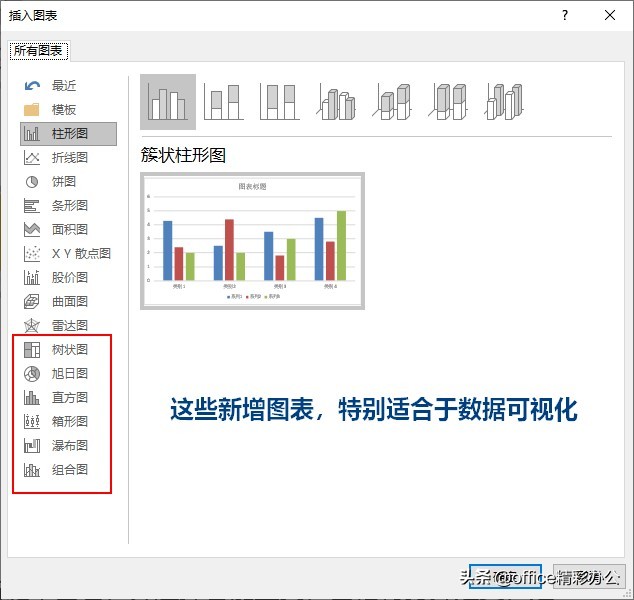Switch to the 所有图表 tab
The image size is (634, 600).
click(38, 51)
